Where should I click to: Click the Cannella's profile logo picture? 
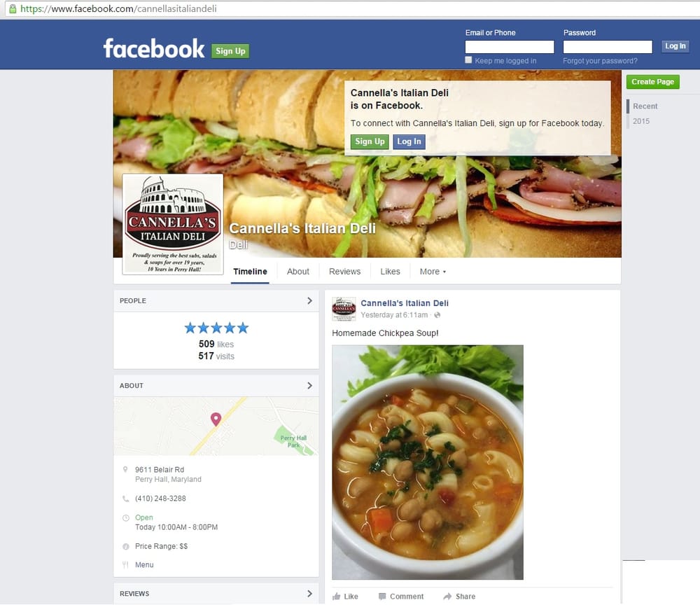click(173, 223)
